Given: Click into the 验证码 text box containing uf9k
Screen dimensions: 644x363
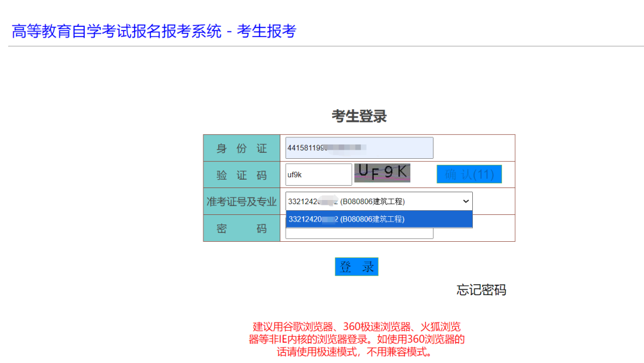Looking at the screenshot, I should coord(318,175).
